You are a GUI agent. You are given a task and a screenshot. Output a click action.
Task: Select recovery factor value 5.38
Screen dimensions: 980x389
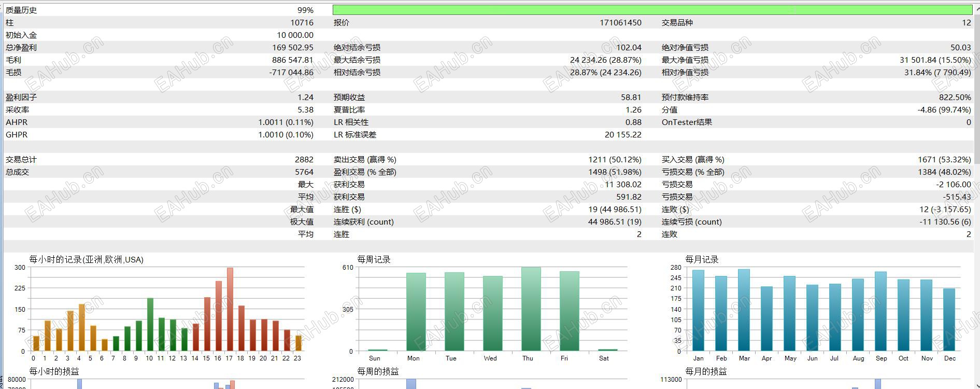pyautogui.click(x=305, y=110)
